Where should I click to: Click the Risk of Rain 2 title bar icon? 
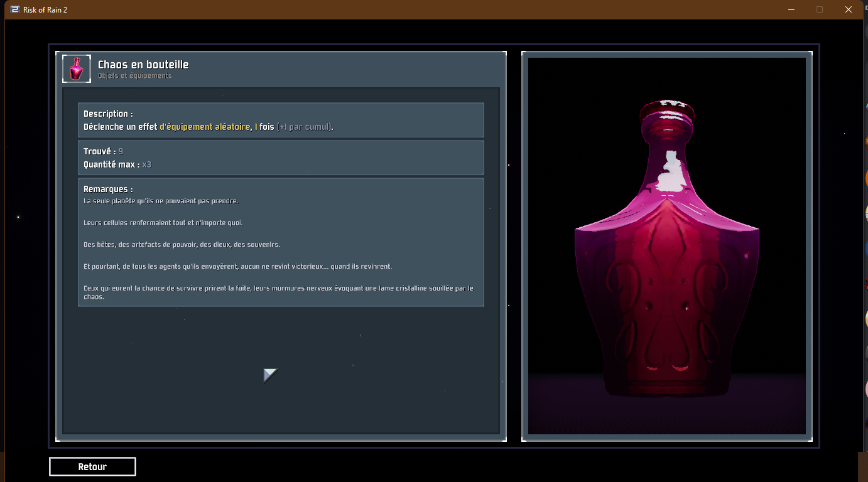(15, 9)
